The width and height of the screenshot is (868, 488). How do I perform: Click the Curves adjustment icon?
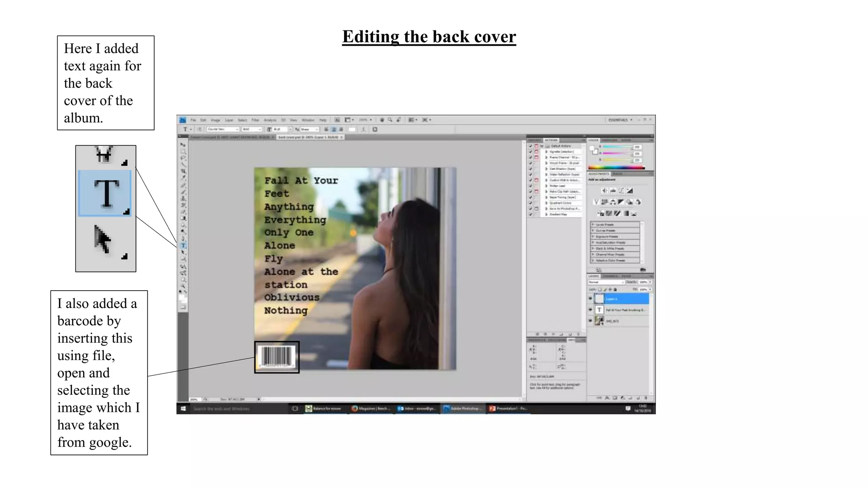click(621, 191)
